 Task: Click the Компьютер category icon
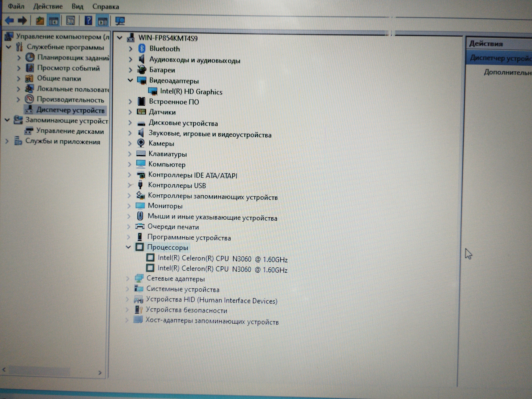pos(140,164)
